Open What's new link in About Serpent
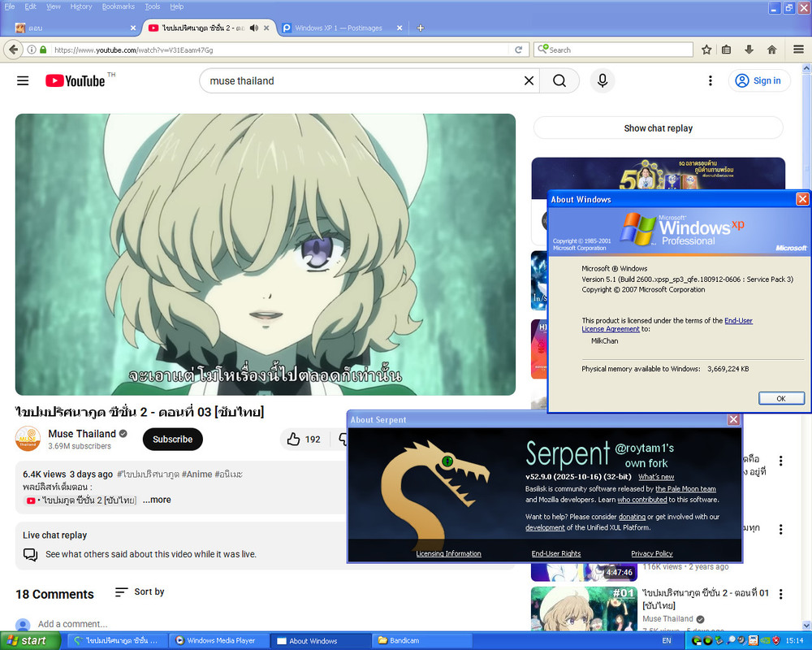 coord(655,477)
